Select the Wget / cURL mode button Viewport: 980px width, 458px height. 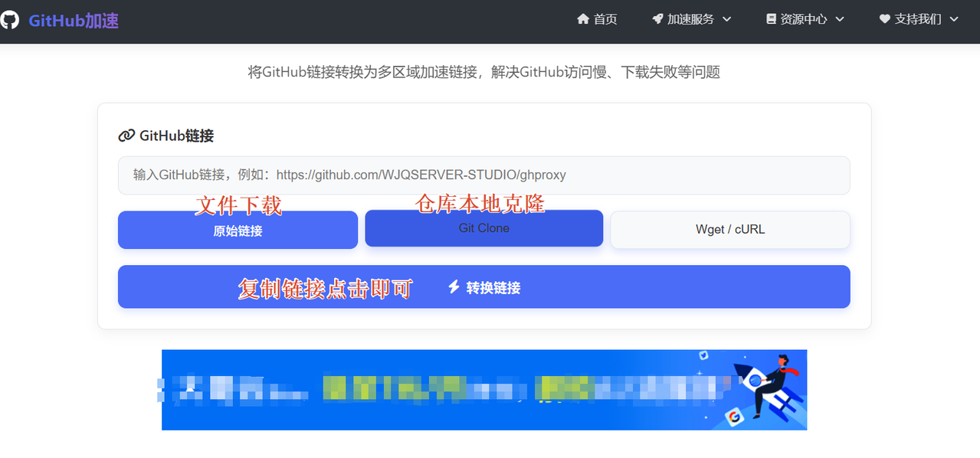730,230
